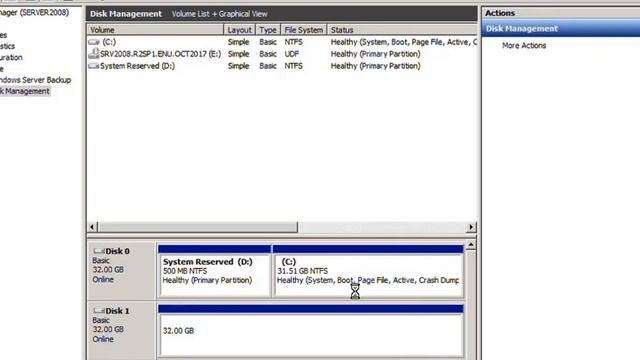Click left arrow of volume list scrollbar
The image size is (640, 360).
click(92, 227)
